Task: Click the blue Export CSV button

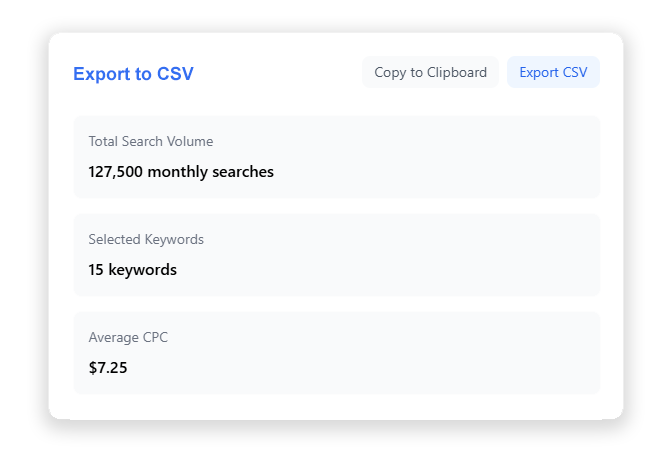Action: [553, 72]
